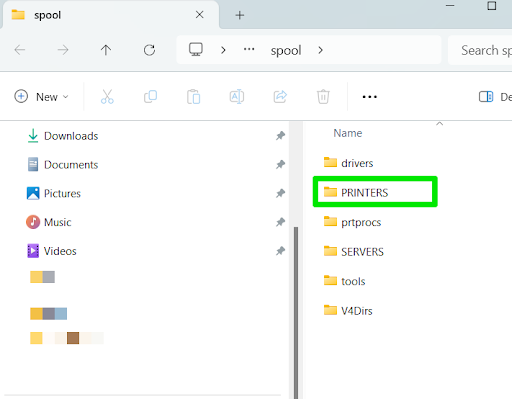Open Videos in the sidebar
Screen dimensions: 512x399
pos(52,251)
